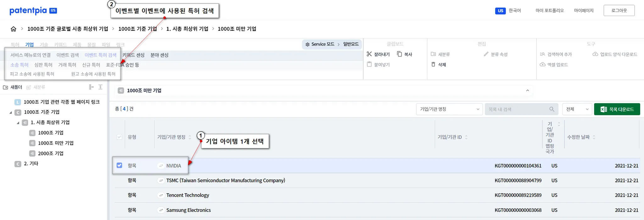The height and width of the screenshot is (220, 644).
Task: Open the 전체 filter dropdown
Action: [x=577, y=109]
